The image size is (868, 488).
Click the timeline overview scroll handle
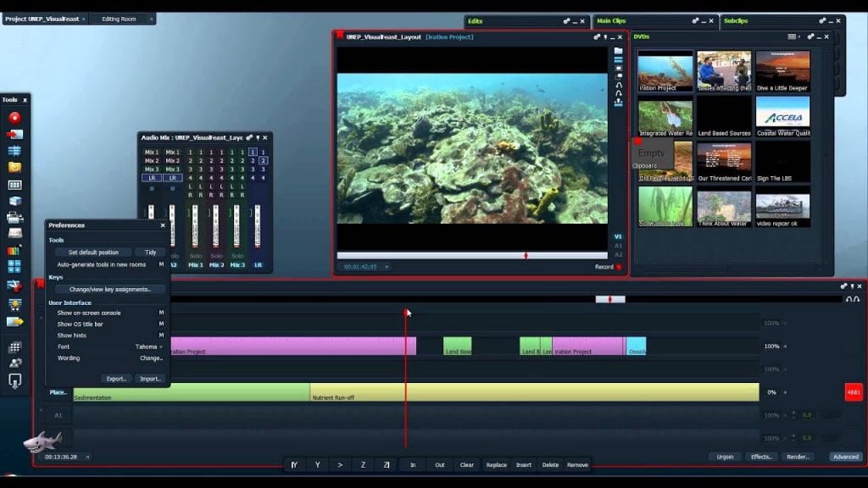[610, 299]
